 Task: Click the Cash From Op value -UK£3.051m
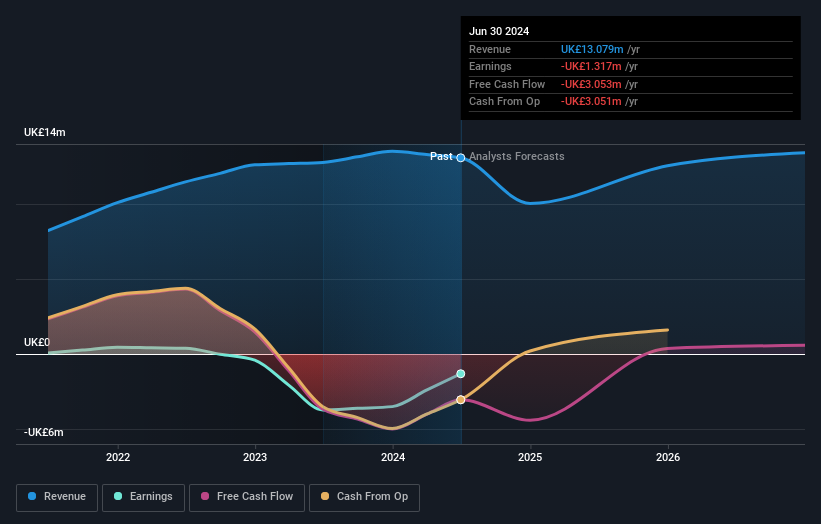591,102
